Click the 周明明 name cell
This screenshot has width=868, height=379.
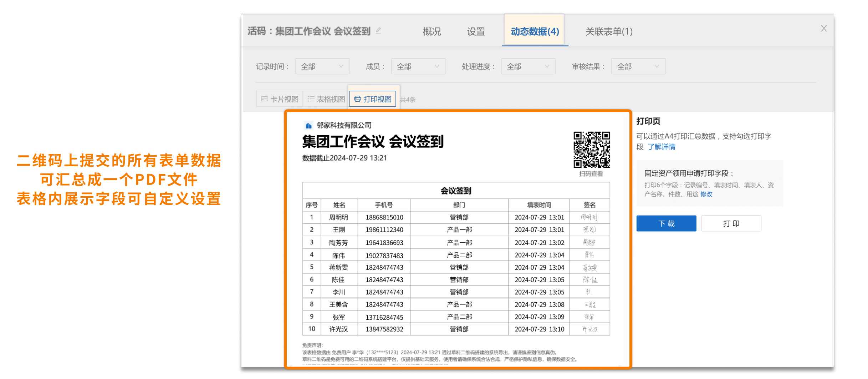(339, 217)
